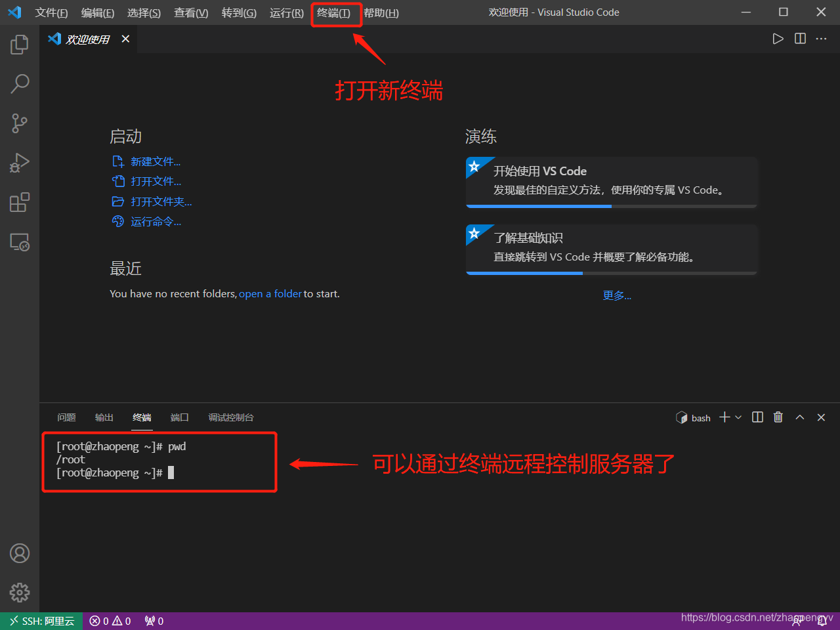
Task: Click the open a folder link
Action: pyautogui.click(x=270, y=294)
